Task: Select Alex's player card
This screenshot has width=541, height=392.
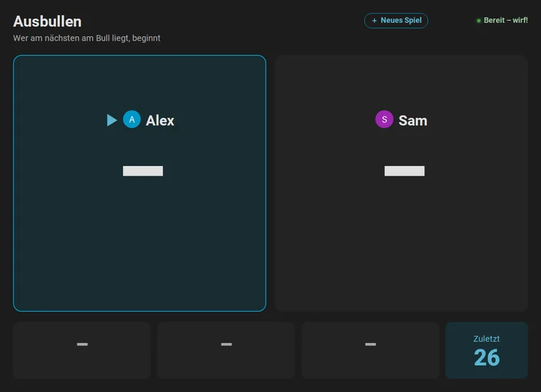Action: pos(140,183)
